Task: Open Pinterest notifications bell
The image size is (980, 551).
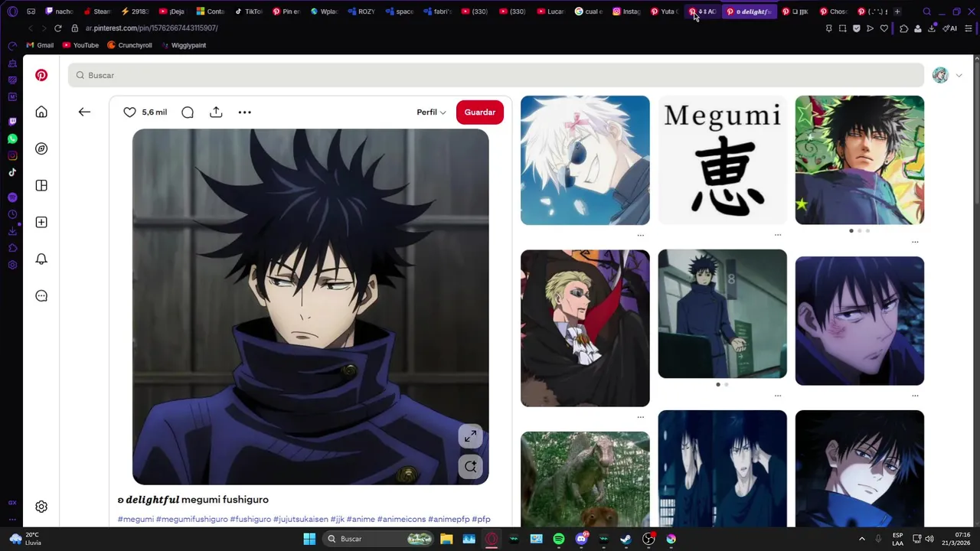Action: pos(41,259)
